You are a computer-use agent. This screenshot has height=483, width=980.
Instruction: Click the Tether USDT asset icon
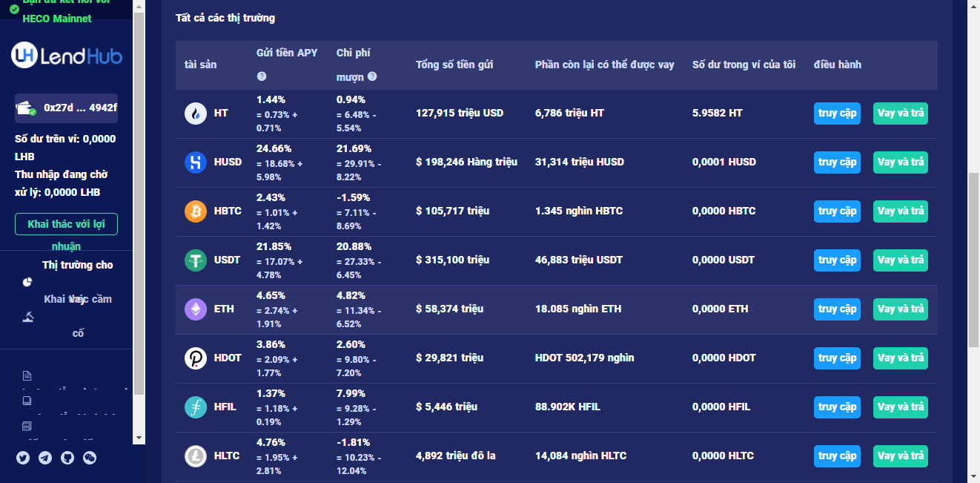tap(196, 260)
